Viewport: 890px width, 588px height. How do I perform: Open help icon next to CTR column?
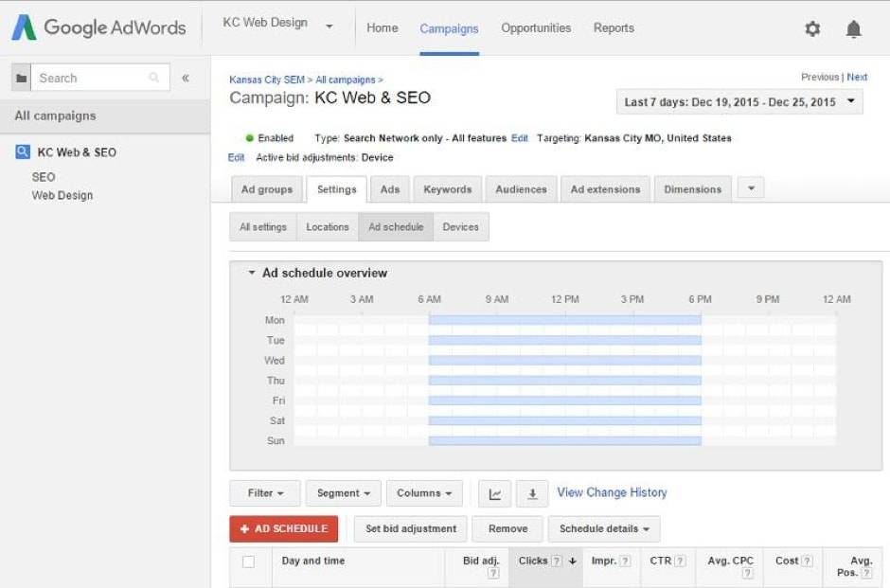tap(680, 561)
